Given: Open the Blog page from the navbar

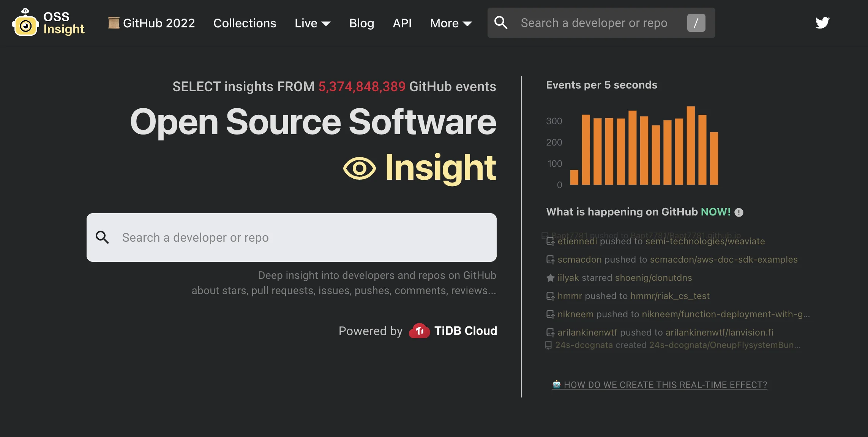Looking at the screenshot, I should pyautogui.click(x=361, y=23).
